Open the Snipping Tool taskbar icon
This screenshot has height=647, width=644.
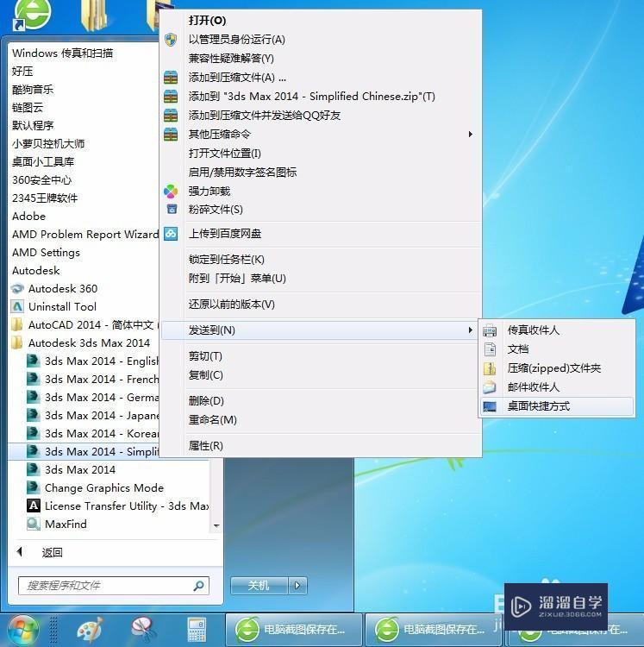[143, 630]
